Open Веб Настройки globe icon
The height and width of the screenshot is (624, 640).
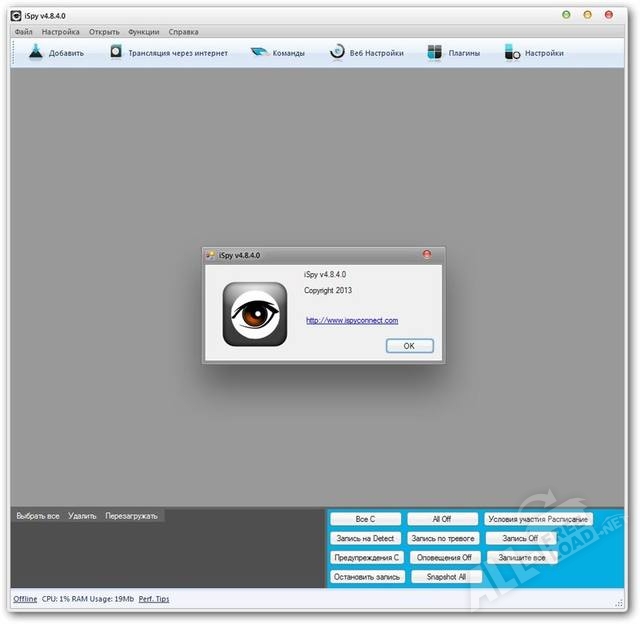(336, 53)
